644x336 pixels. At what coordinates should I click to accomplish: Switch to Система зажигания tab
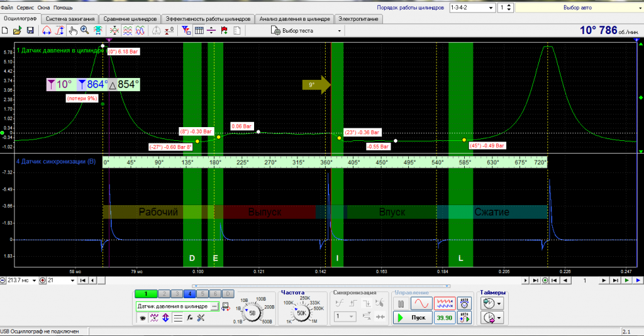point(70,19)
